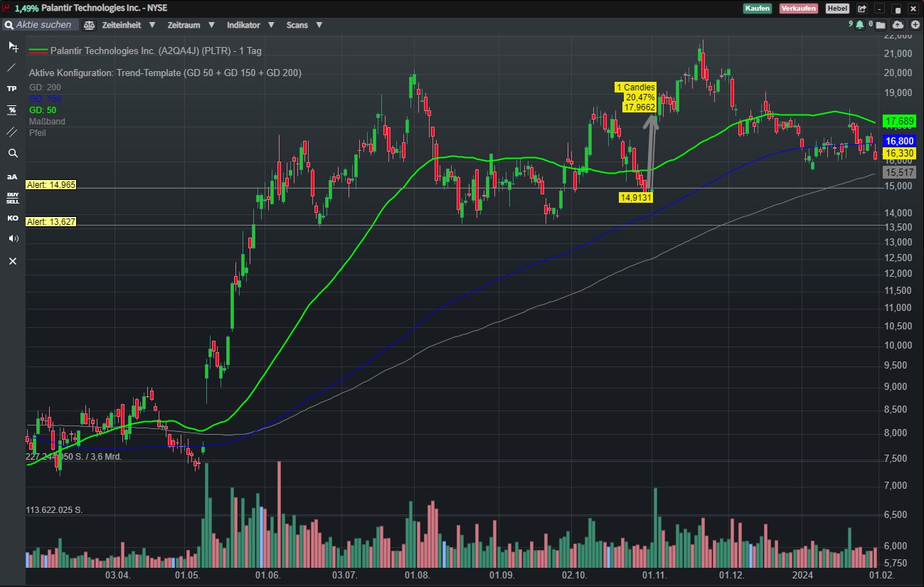Click the gray 15,517 price tag
This screenshot has height=587, width=924.
pyautogui.click(x=899, y=172)
